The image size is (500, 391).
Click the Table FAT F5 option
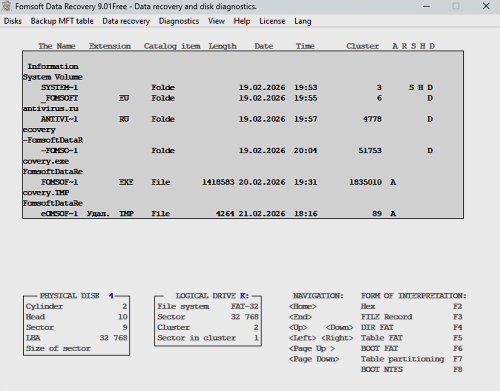[411, 338]
